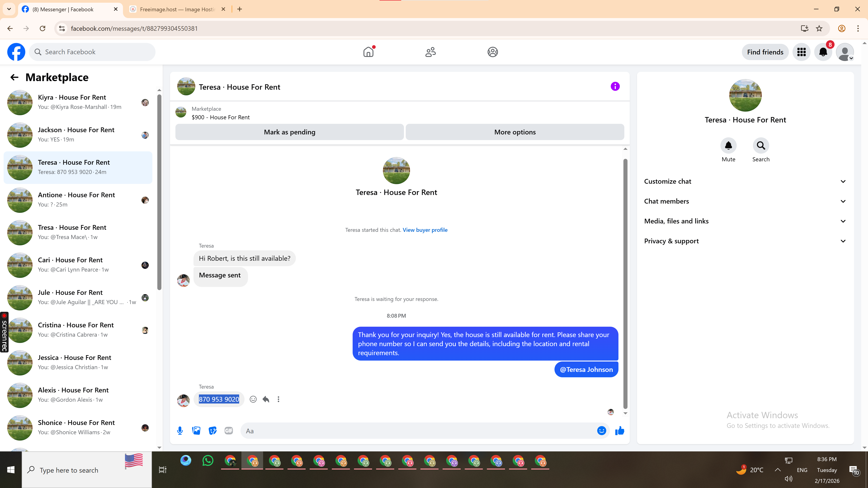Mute the Teresa conversation
The width and height of the screenshot is (868, 488).
728,145
